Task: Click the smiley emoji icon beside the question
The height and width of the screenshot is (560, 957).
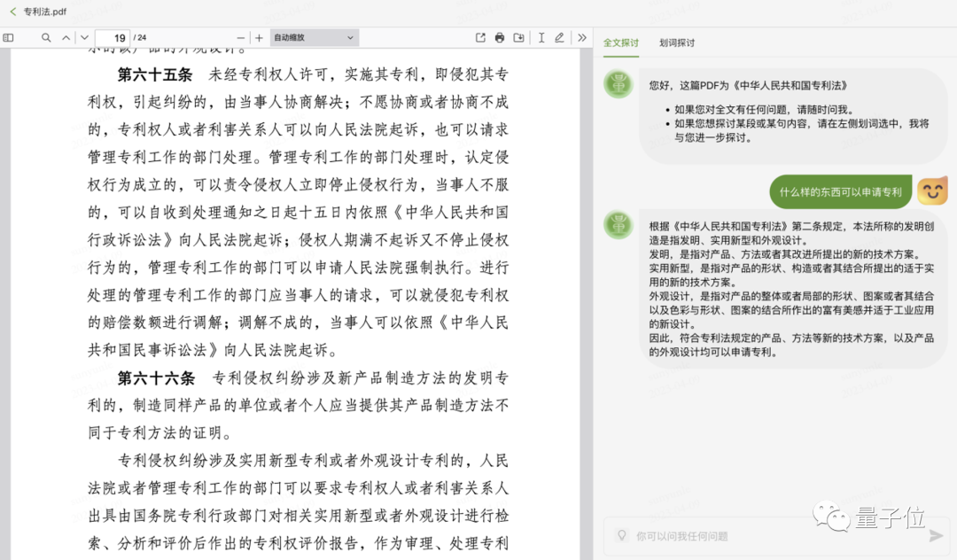Action: pos(931,191)
